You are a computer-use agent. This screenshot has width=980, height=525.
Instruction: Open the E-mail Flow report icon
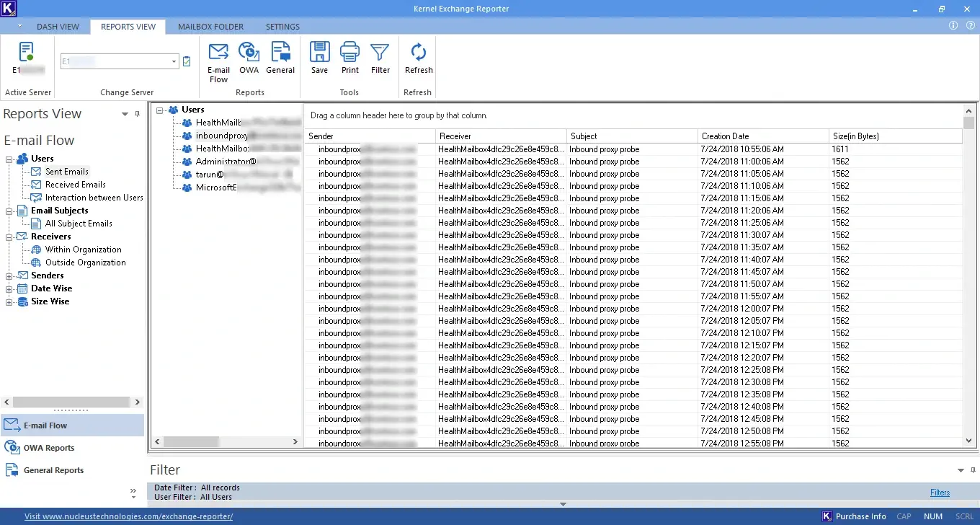coord(218,62)
